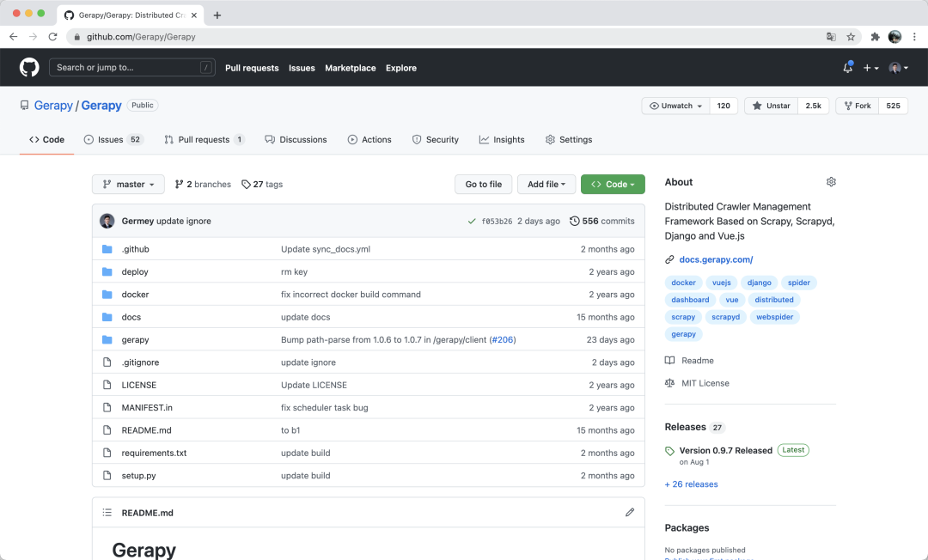Click the Search or jump to field
This screenshot has width=928, height=560.
click(x=131, y=67)
